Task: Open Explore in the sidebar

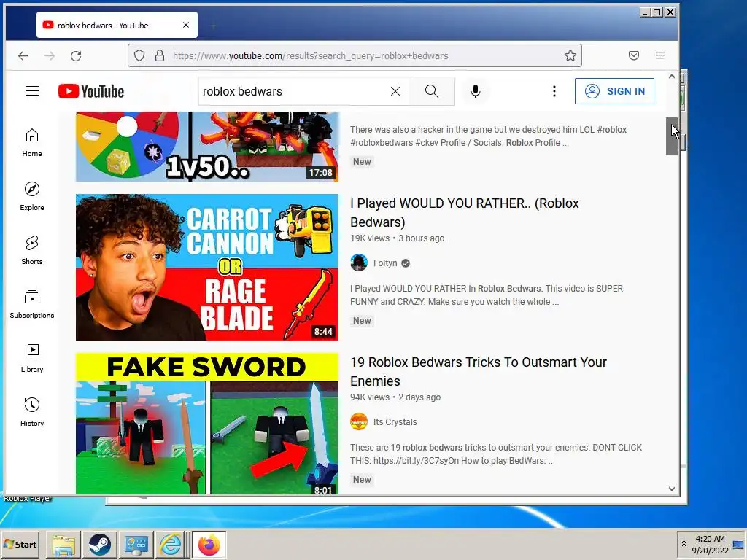Action: point(32,196)
